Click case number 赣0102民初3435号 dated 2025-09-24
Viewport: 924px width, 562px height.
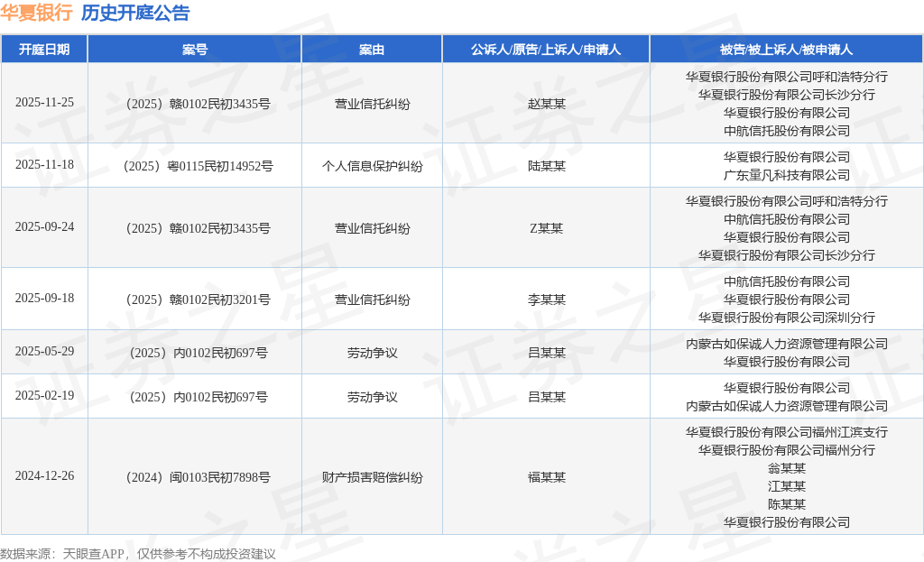(198, 228)
